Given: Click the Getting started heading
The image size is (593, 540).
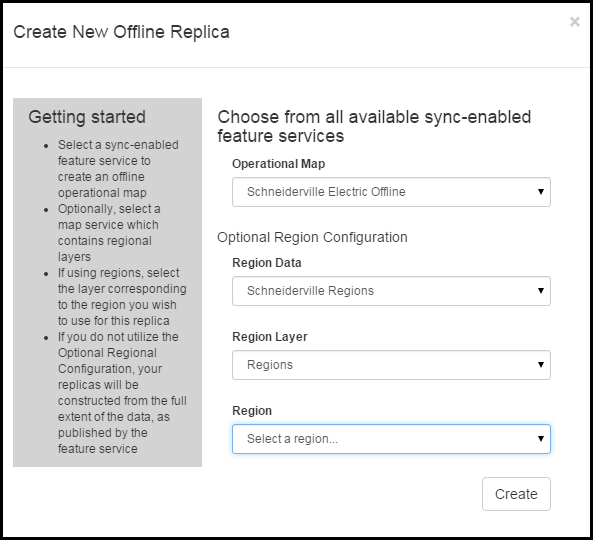Looking at the screenshot, I should coord(87,117).
